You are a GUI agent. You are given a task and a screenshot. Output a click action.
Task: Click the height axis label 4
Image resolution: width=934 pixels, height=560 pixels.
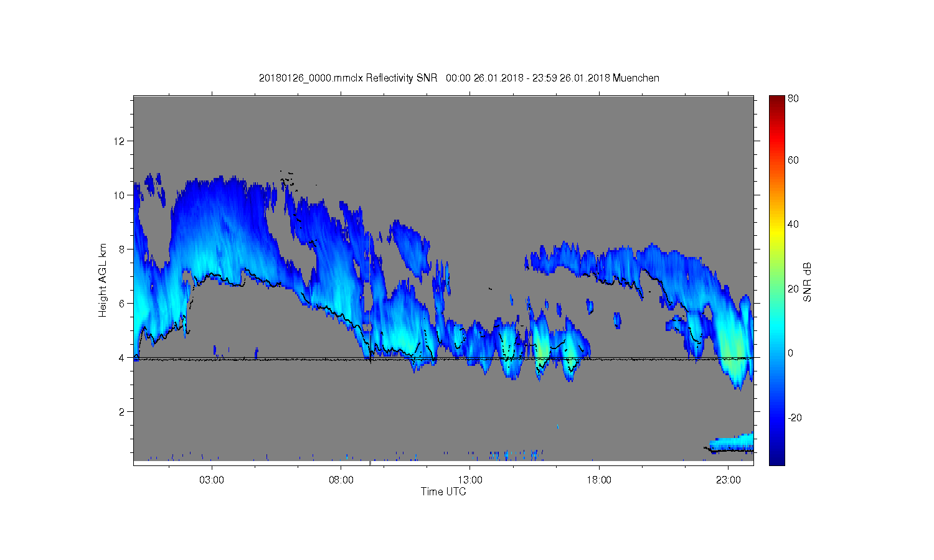(x=122, y=358)
